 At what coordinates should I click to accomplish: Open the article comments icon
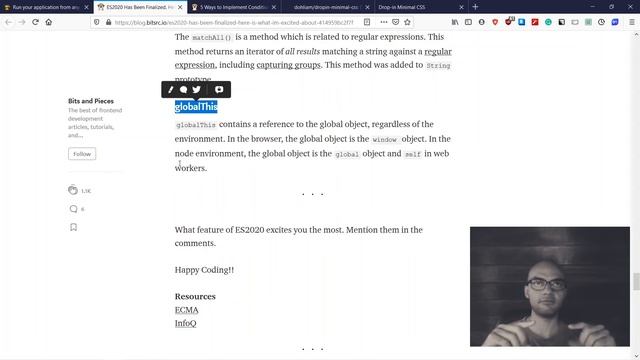tap(73, 209)
